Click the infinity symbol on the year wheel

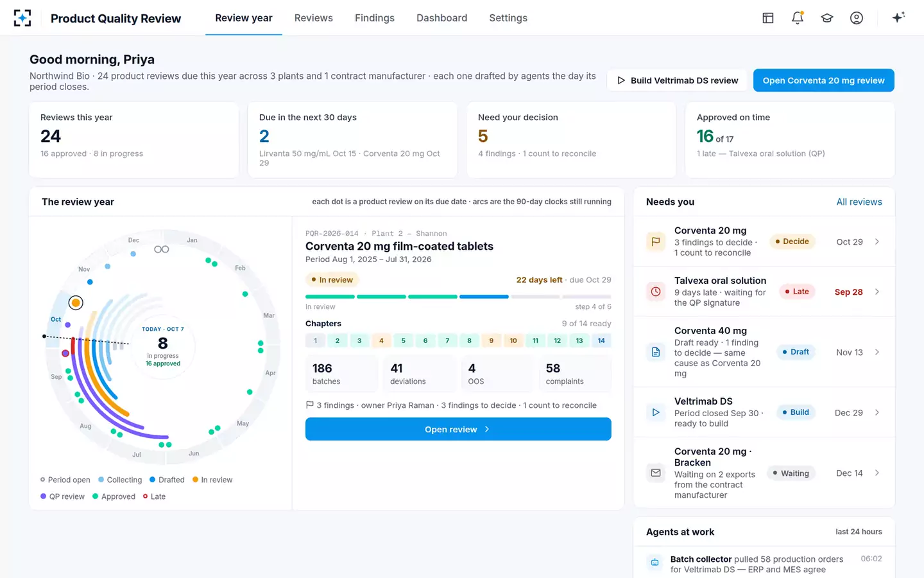pyautogui.click(x=162, y=249)
